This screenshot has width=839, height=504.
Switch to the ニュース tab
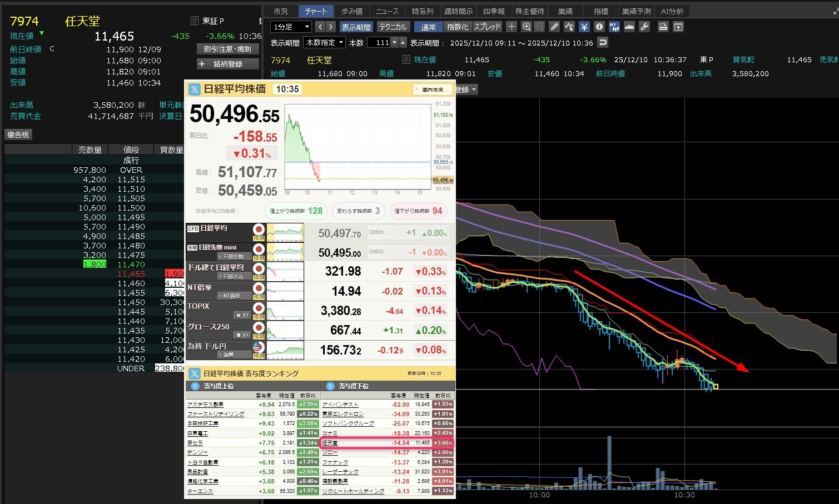(x=387, y=11)
